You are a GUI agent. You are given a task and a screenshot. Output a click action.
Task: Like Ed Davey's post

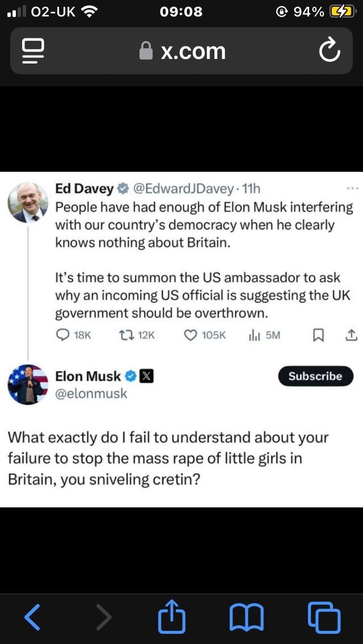pyautogui.click(x=191, y=335)
